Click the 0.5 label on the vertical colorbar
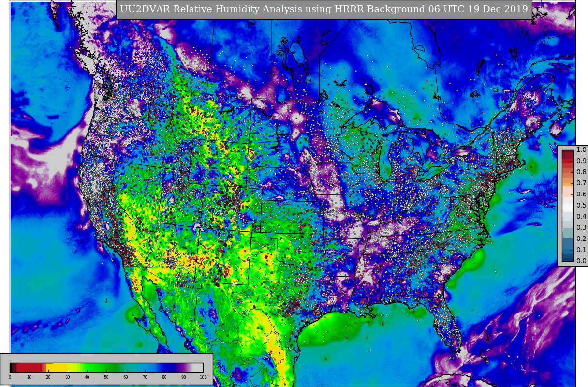 tap(581, 206)
